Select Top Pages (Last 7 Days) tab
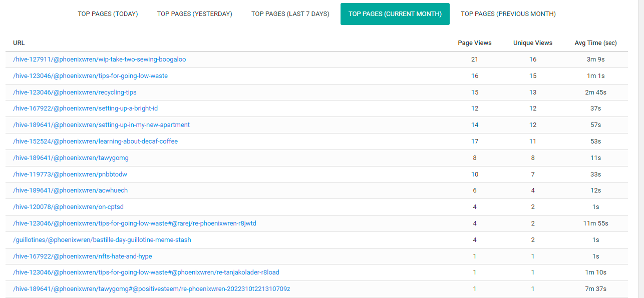The height and width of the screenshot is (298, 644). 290,14
